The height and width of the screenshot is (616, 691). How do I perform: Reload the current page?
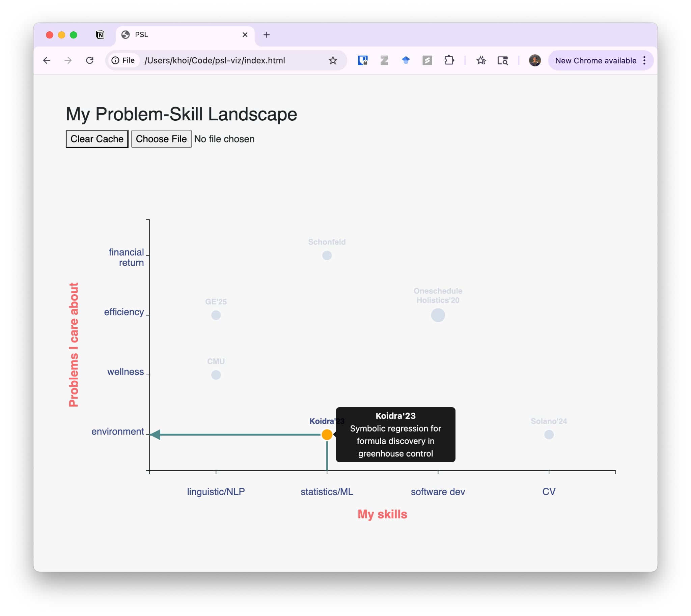(x=90, y=61)
